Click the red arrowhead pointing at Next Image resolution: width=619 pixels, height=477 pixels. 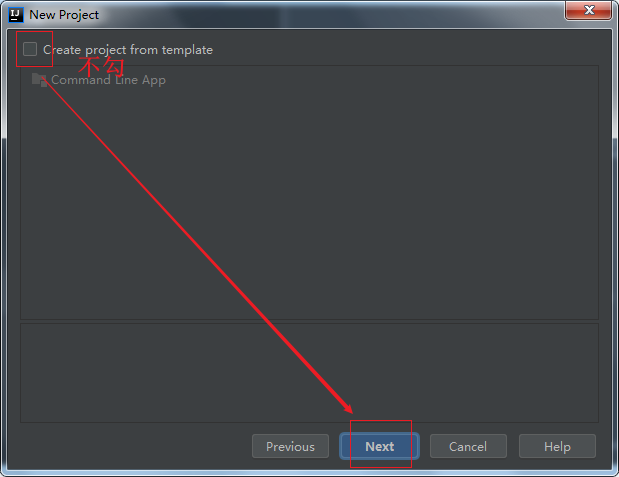point(347,407)
